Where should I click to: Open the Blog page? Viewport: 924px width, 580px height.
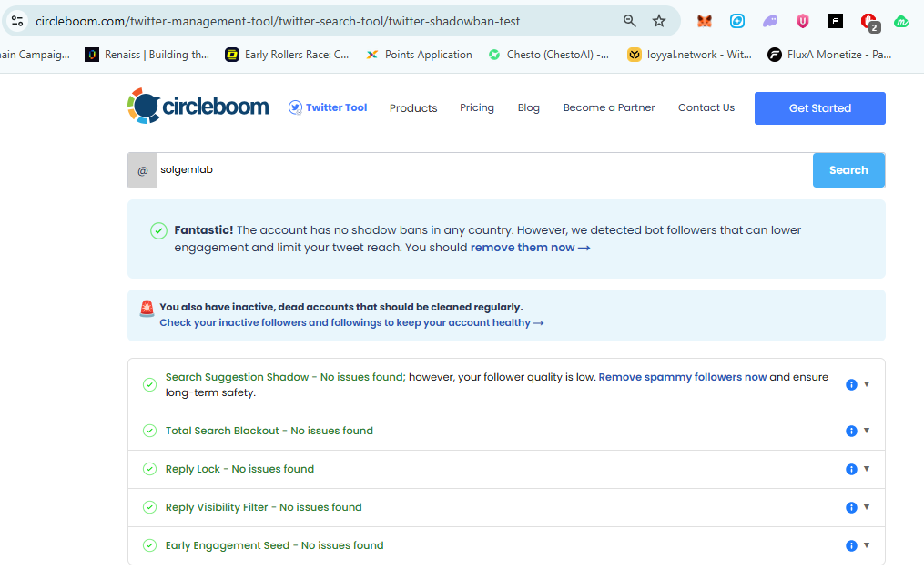pyautogui.click(x=529, y=107)
